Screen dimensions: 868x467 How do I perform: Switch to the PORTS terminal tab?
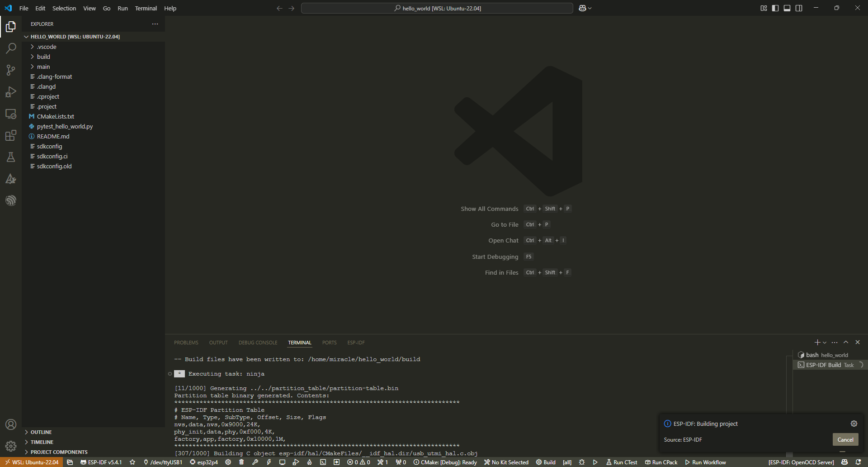(x=329, y=343)
